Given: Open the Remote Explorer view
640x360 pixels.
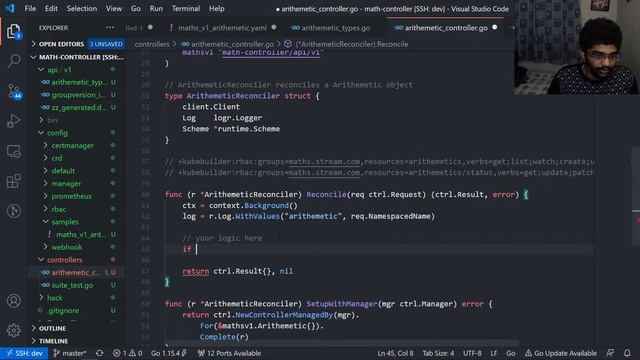Looking at the screenshot, I should click(x=13, y=151).
